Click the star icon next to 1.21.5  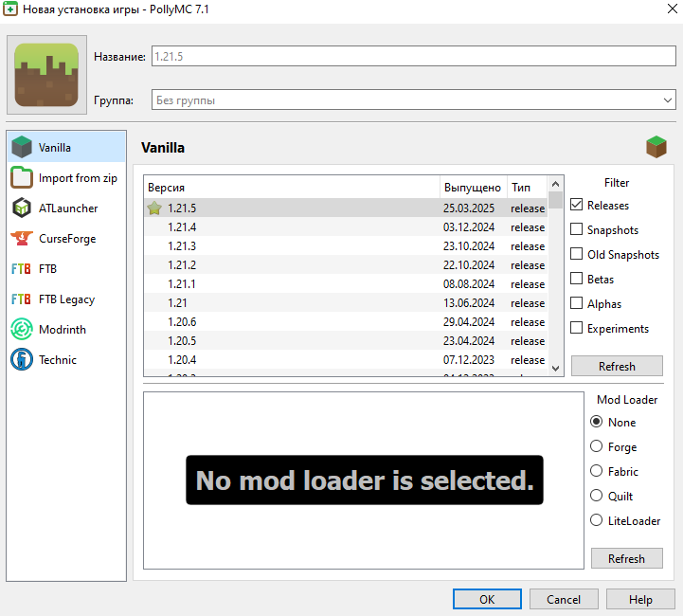pos(154,208)
